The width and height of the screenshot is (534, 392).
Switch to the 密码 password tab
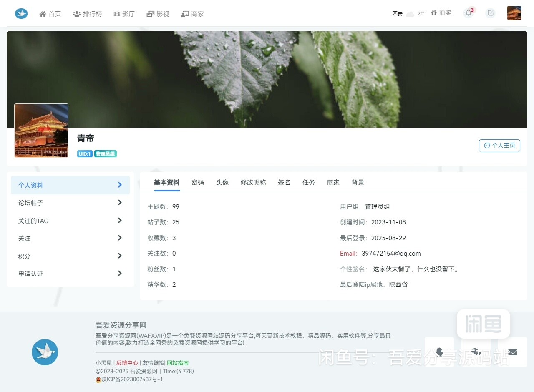198,182
